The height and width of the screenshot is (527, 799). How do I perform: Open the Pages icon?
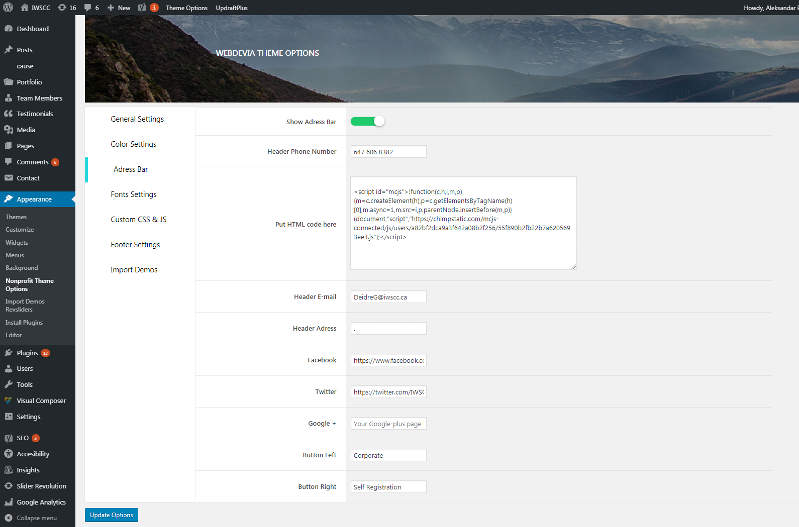click(8, 146)
